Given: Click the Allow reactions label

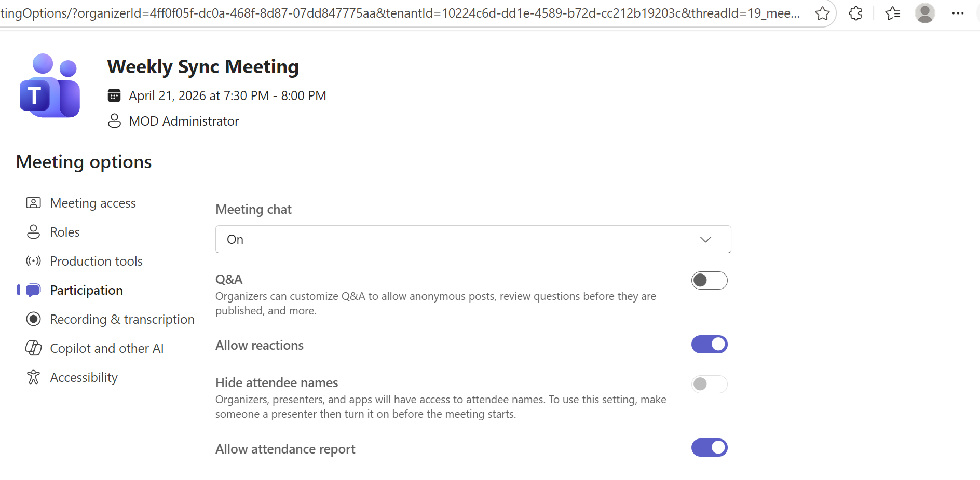Looking at the screenshot, I should (260, 345).
